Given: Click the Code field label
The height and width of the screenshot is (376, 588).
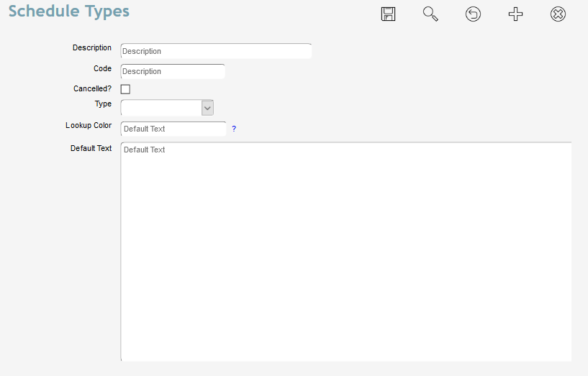Looking at the screenshot, I should point(102,68).
